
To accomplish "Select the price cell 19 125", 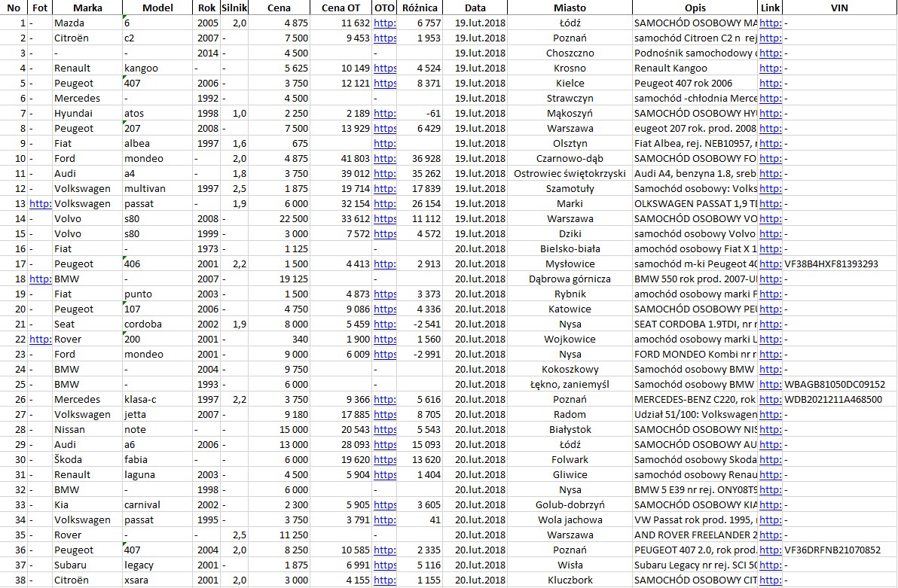I will [279, 279].
